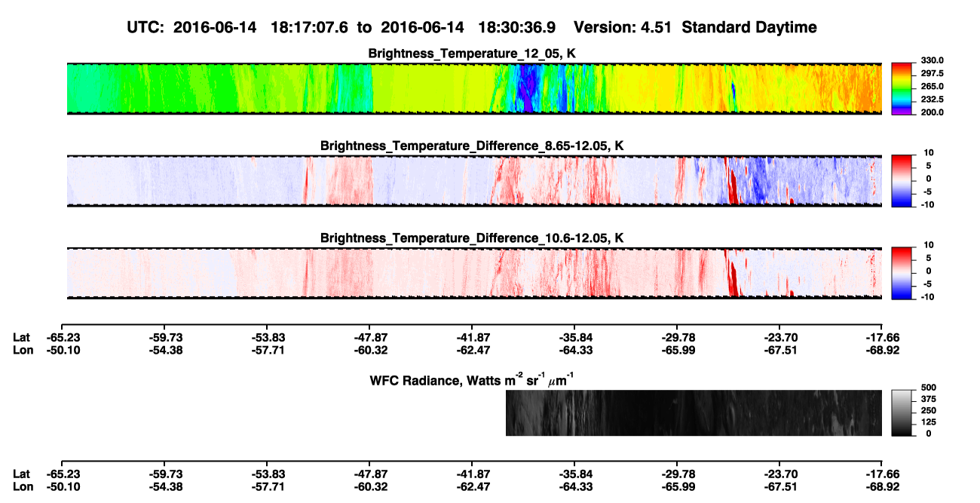Image resolution: width=980 pixels, height=503 pixels.
Task: Click longitude -65.99 on the axis above WFC Radiance title
Action: (x=677, y=350)
